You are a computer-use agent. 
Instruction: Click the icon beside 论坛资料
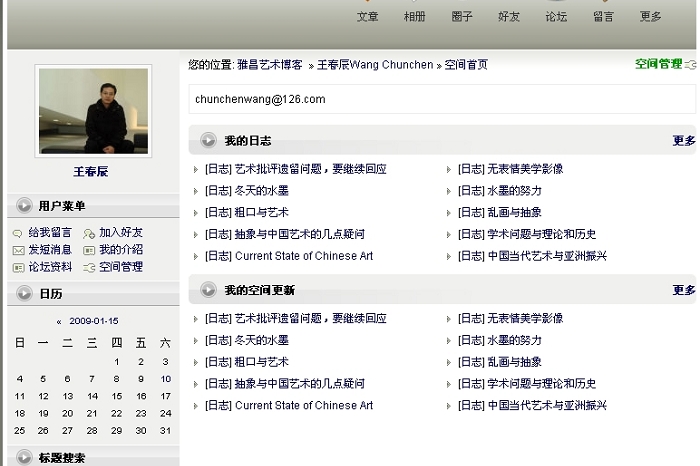(x=18, y=267)
